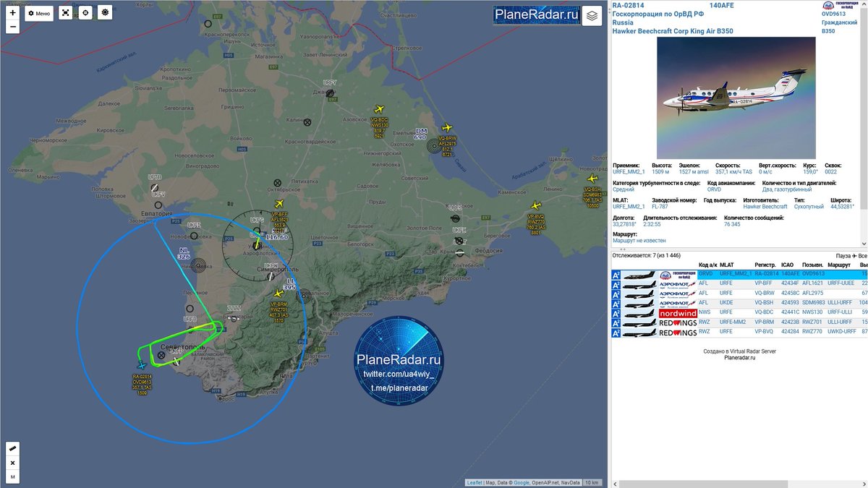Select the yellow AFL2975 aircraft marker
Screen dimensions: 868x488
448,128
